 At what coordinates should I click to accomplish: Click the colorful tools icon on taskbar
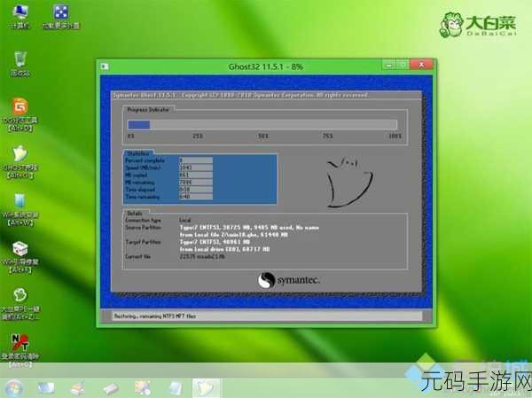(x=143, y=388)
